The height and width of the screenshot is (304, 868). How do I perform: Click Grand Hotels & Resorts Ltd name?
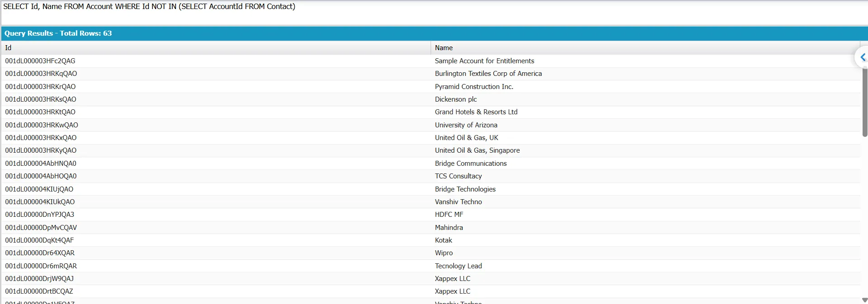click(476, 112)
